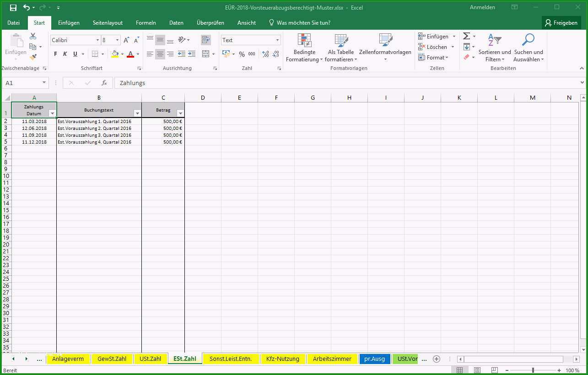Image resolution: width=588 pixels, height=375 pixels.
Task: Increase font size with large A icon
Action: (x=127, y=40)
